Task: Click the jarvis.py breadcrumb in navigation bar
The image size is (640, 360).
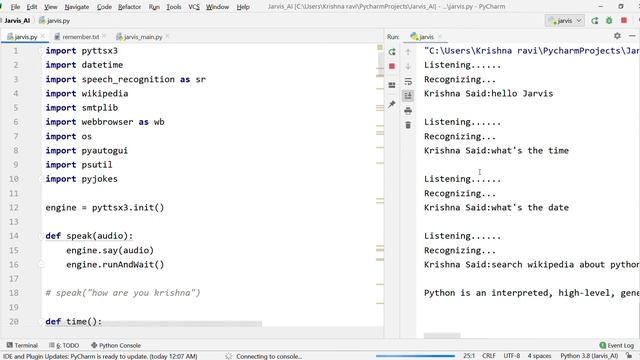Action: 54,20
